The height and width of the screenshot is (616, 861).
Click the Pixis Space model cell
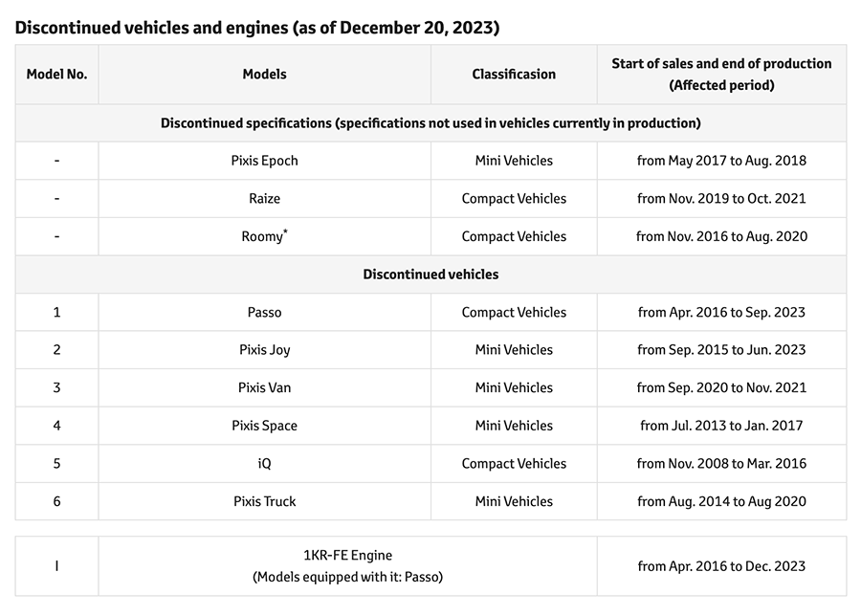point(264,426)
